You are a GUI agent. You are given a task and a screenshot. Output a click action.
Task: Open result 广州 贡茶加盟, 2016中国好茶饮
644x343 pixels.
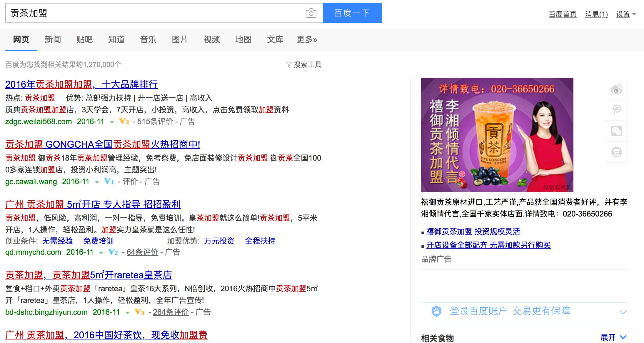[x=106, y=335]
